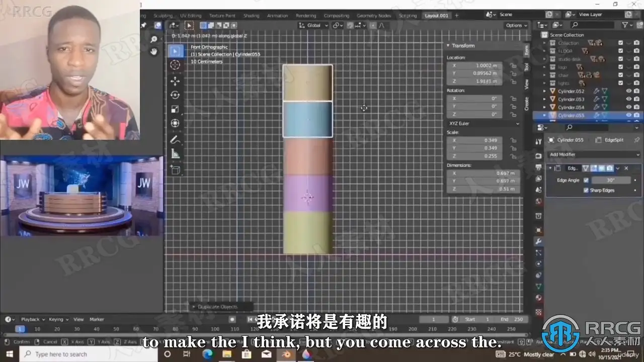644x362 pixels.
Task: Open the Keying menu in timeline
Action: click(58, 319)
